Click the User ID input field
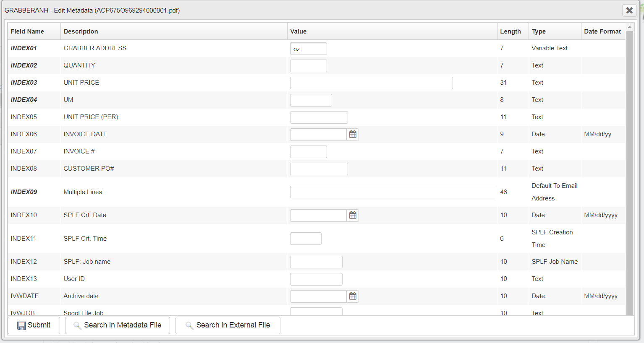 point(316,279)
